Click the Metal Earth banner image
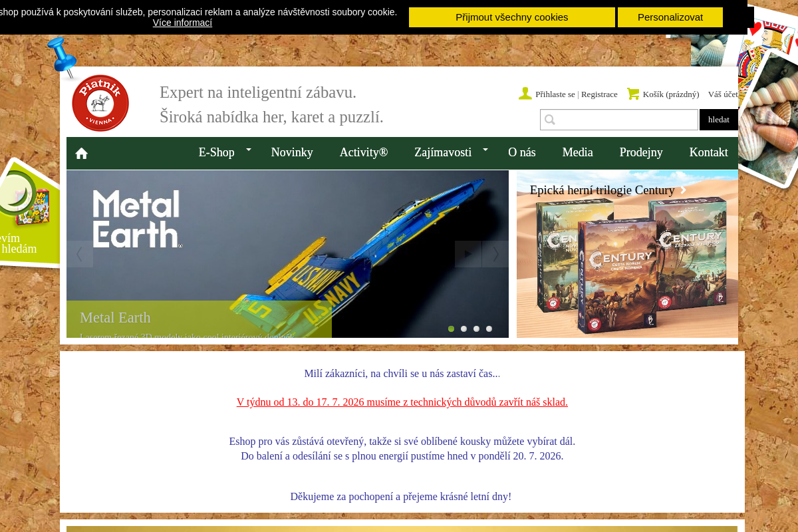 [287, 254]
